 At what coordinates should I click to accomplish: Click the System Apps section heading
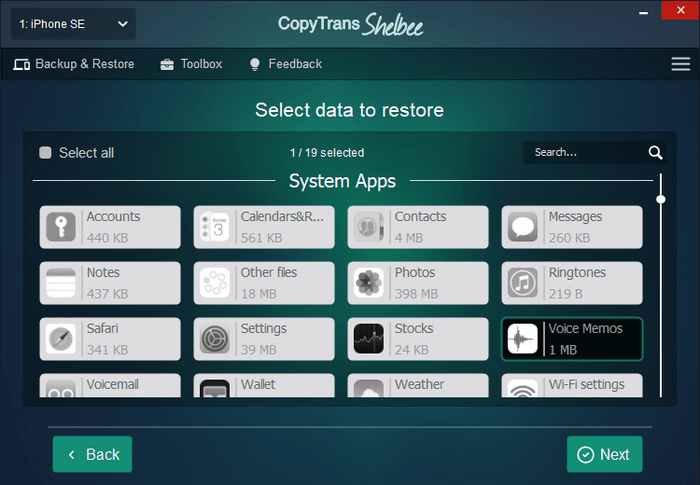point(342,181)
